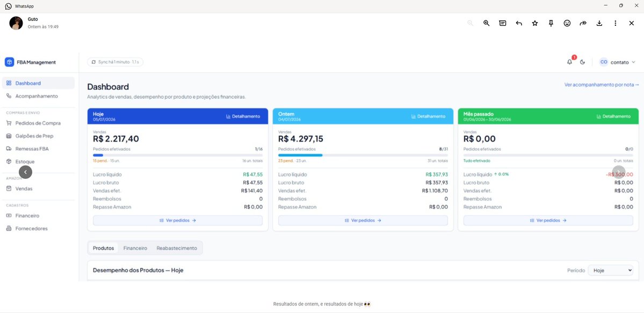Click the image caption text
644x313 pixels.
[322, 304]
